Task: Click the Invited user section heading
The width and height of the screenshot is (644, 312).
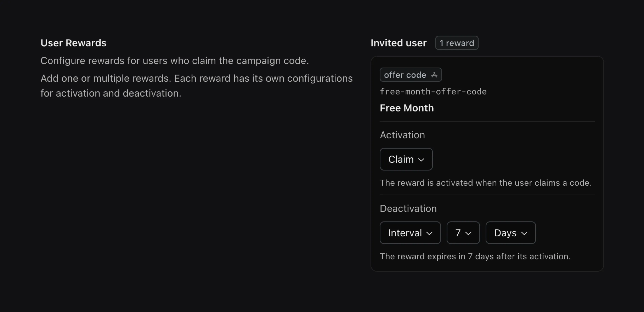Action: (x=399, y=43)
